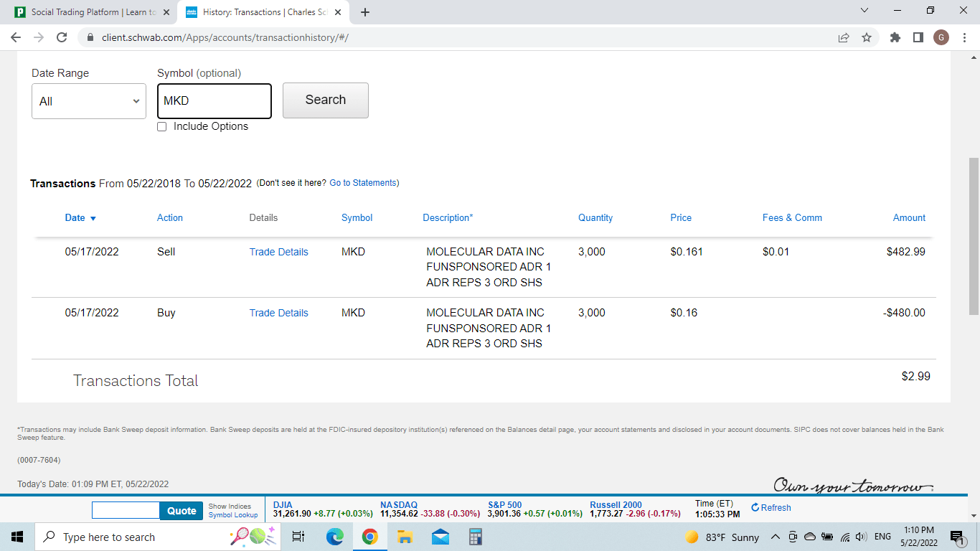Open the Chrome extensions puzzle icon
This screenshot has width=980, height=551.
point(895,37)
